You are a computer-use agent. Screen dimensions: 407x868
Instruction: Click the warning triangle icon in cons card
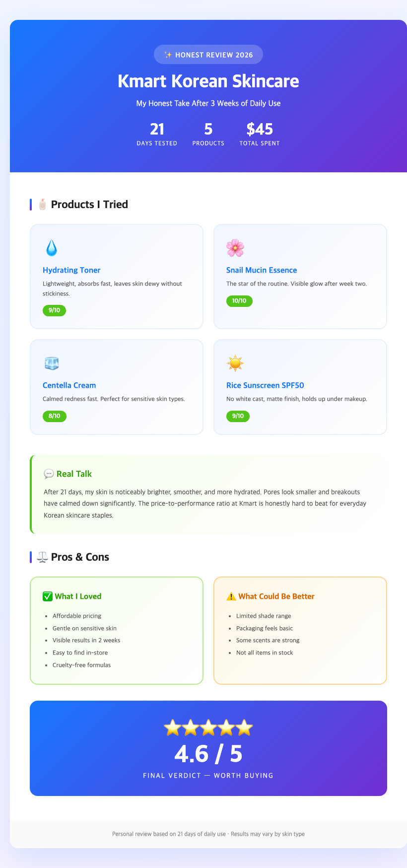pos(231,596)
